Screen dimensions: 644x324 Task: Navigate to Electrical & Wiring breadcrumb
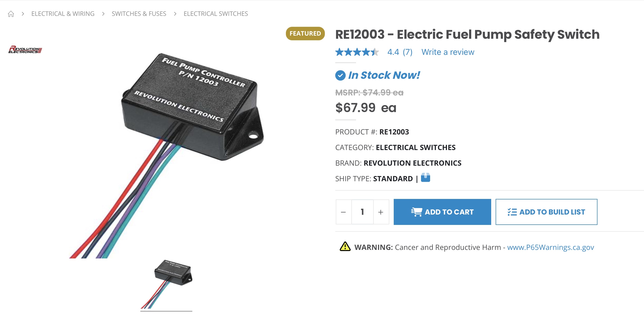pyautogui.click(x=63, y=14)
